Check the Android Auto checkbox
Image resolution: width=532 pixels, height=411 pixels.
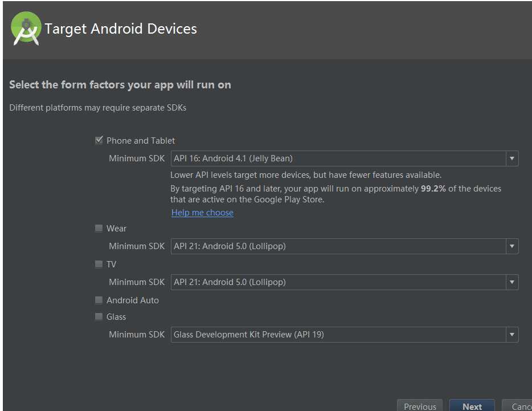99,300
